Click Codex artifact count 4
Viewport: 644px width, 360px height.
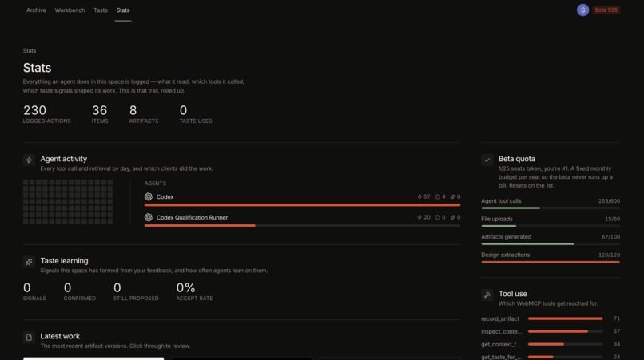[x=440, y=196]
